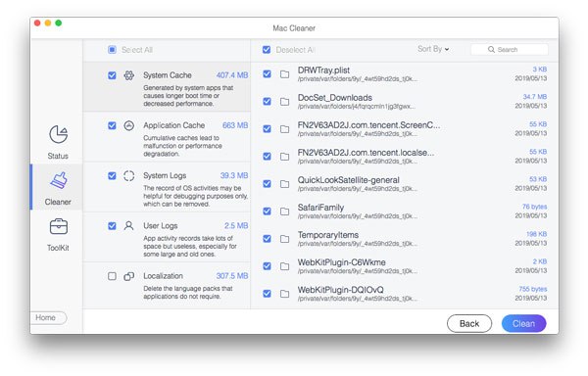Click the WebKitPlugin-C6Wkme file name
The height and width of the screenshot is (376, 588).
(x=342, y=262)
